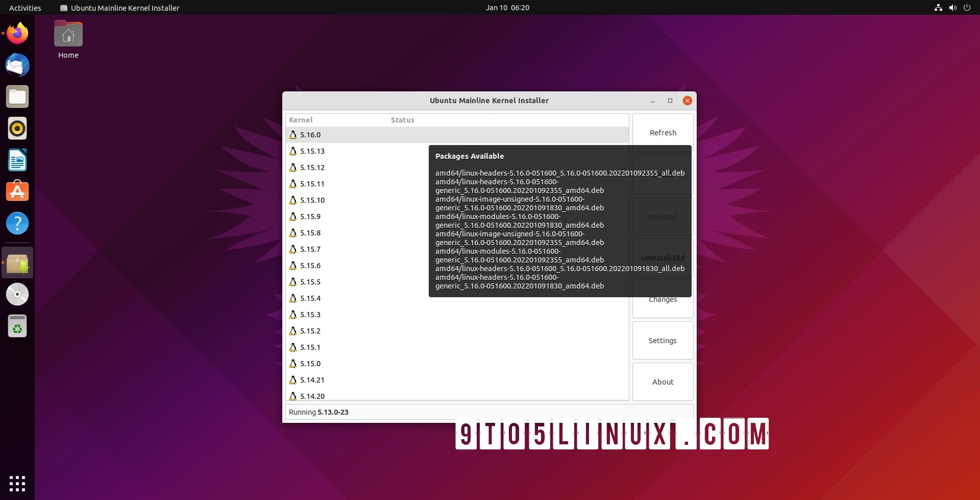Minimize the Kernel Installer window
The width and height of the screenshot is (980, 500).
click(653, 101)
